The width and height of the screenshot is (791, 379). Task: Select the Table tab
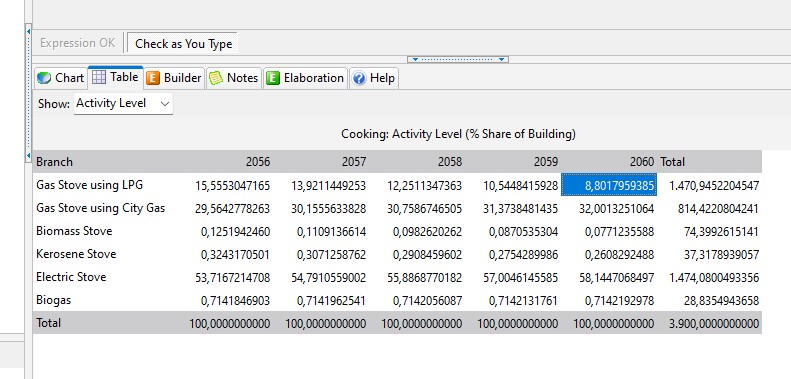click(x=116, y=77)
